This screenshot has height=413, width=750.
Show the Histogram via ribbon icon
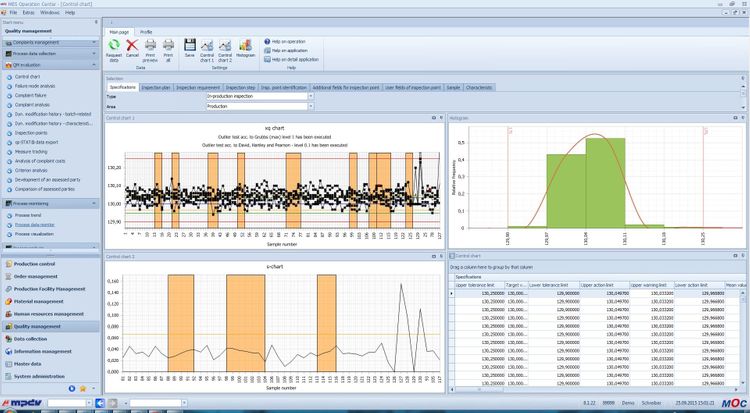pyautogui.click(x=246, y=45)
